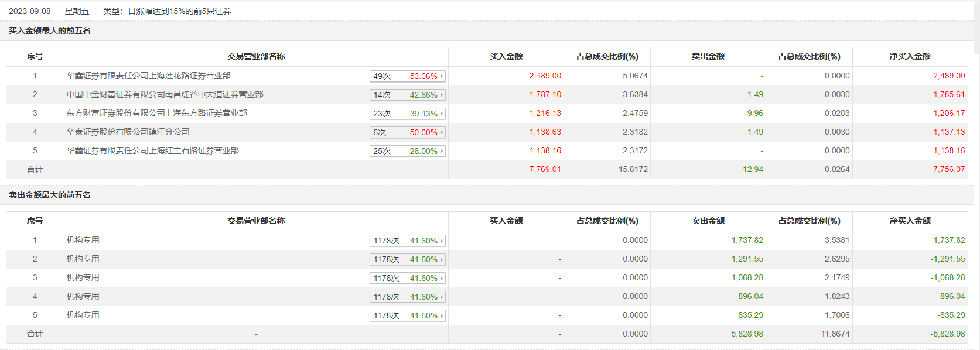Select 华泰证券股份有限公司镇江分公司
980x350 pixels.
(x=128, y=132)
